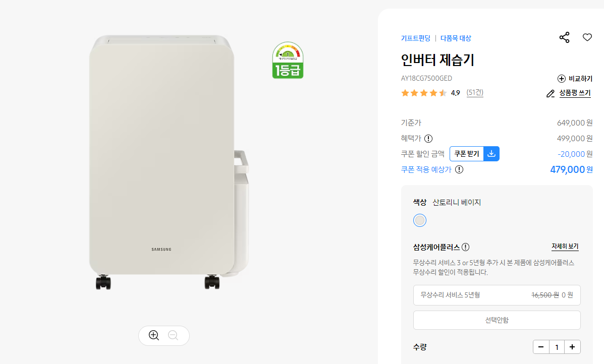Select the 산토리니 베이지 color swatch
604x364 pixels.
pyautogui.click(x=419, y=220)
